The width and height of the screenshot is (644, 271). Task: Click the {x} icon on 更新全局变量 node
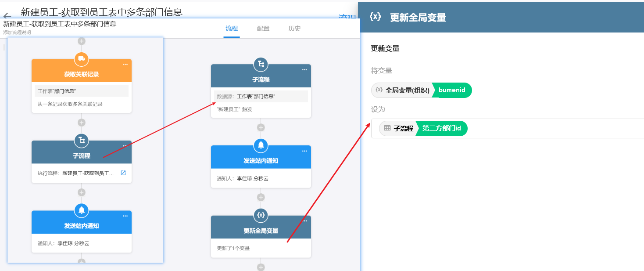pos(261,215)
